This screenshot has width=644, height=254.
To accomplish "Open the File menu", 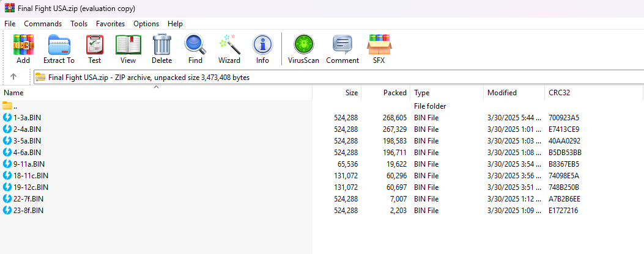I will pos(10,24).
